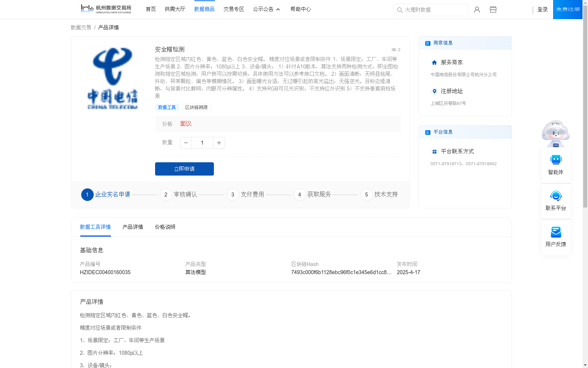Click step 5 技术支持
Viewport: 588px width, 368px height.
coord(379,195)
